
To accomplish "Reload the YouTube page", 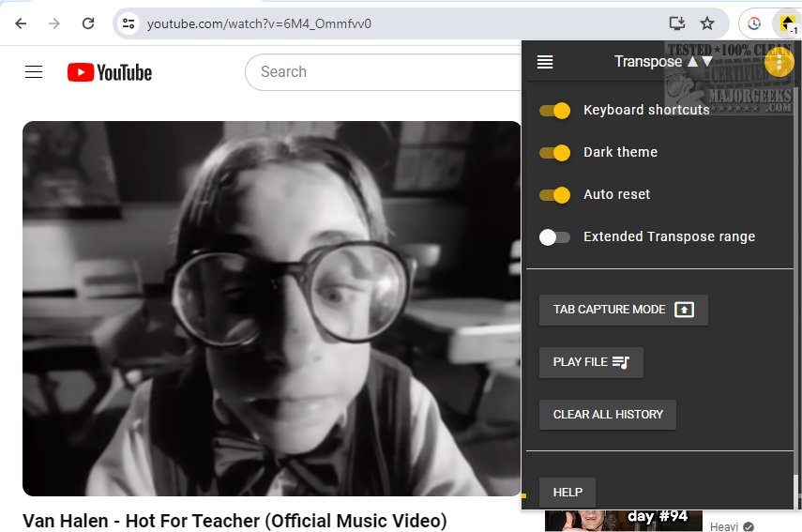I will point(88,23).
